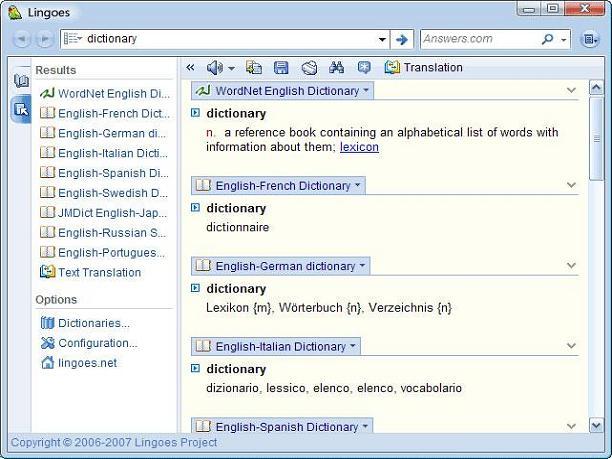612x459 pixels.
Task: Open Configuration... option
Action: [x=89, y=343]
